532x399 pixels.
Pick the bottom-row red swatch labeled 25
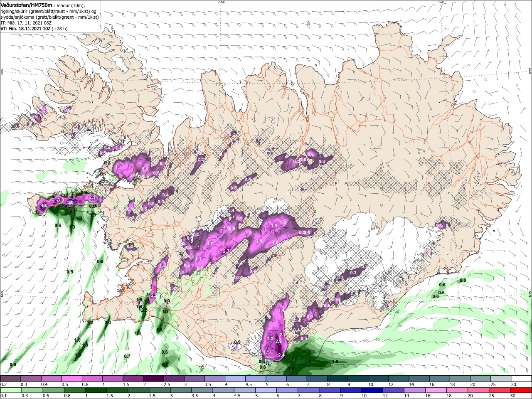coord(500,390)
